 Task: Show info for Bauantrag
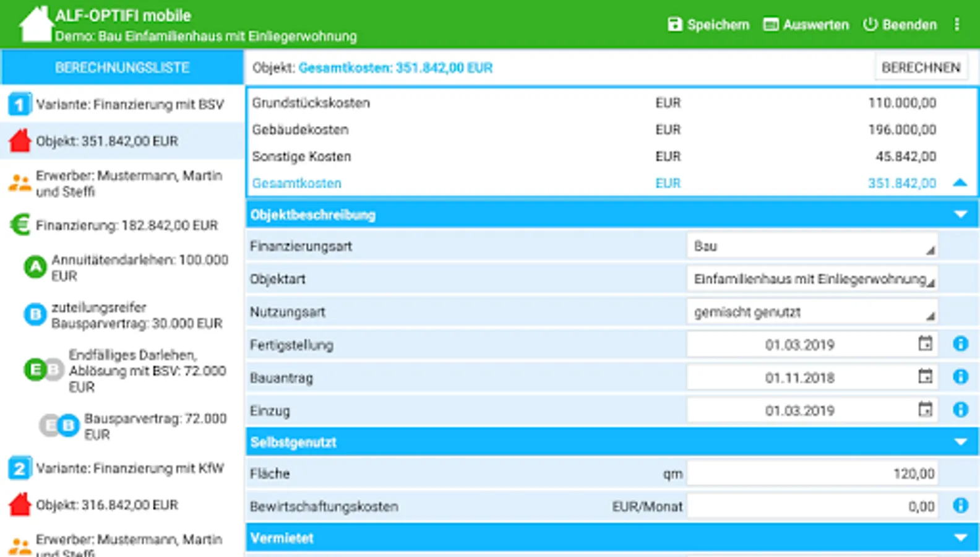click(960, 376)
